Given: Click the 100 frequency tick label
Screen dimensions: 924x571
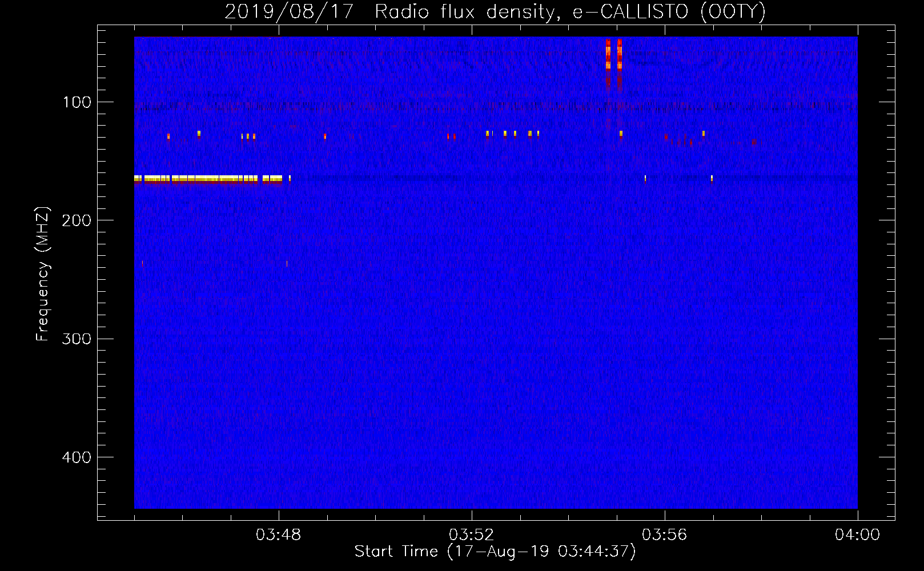Looking at the screenshot, I should tap(77, 102).
